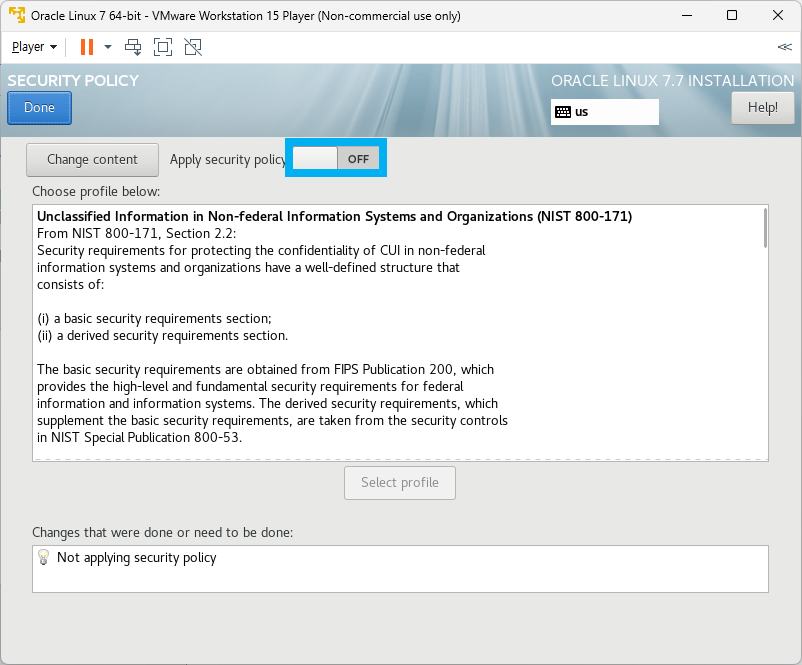Screen dimensions: 802x665
Task: Select the NIST 800-171 profile heading
Action: point(335,216)
